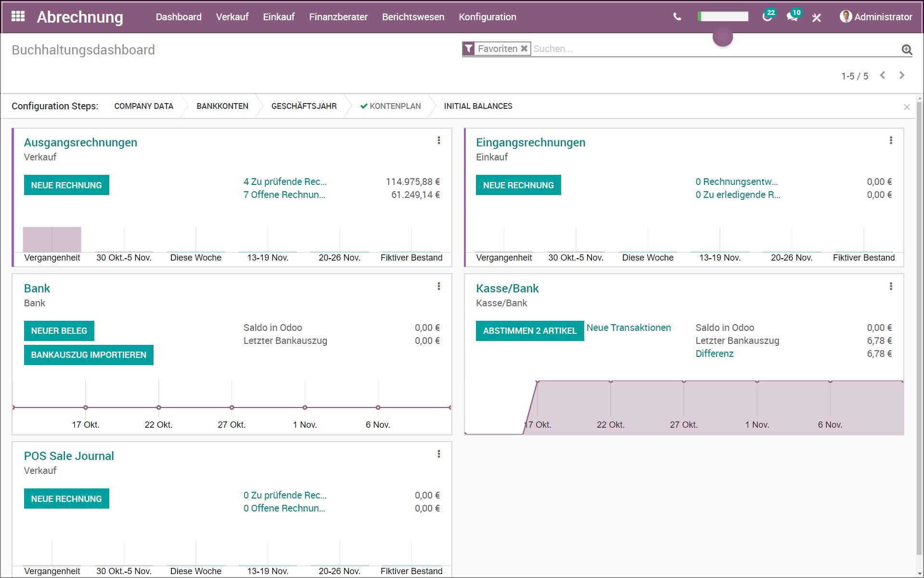Viewport: 924px width, 578px height.
Task: Click the phone call icon
Action: 677,17
